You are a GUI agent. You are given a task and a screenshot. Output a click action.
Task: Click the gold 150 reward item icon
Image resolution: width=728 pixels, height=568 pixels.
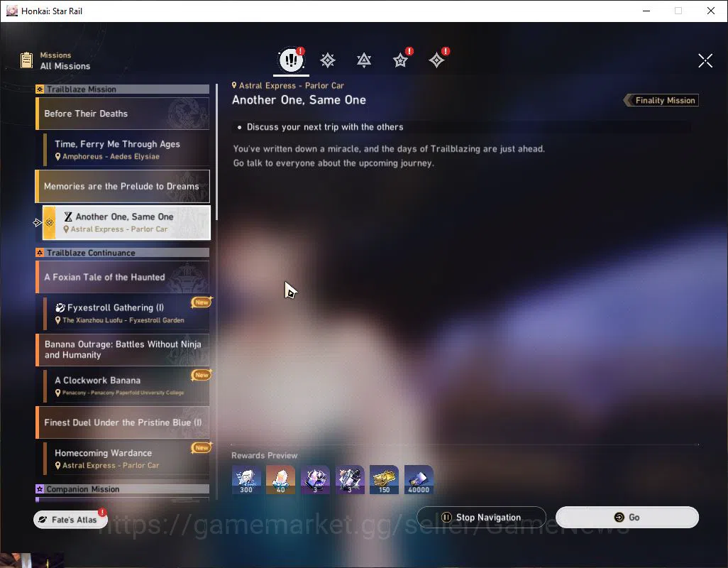(384, 479)
